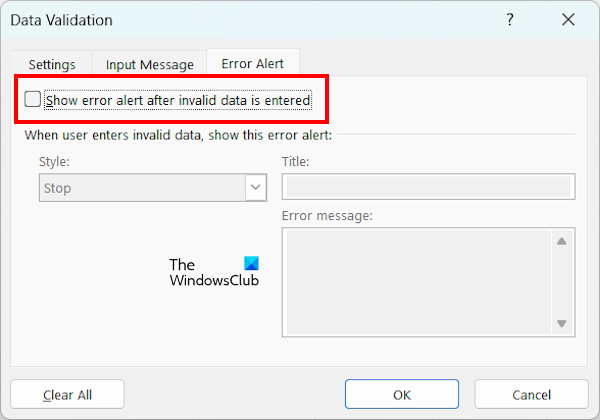
Task: Enable Show error alert after invalid data checkbox
Action: (33, 100)
